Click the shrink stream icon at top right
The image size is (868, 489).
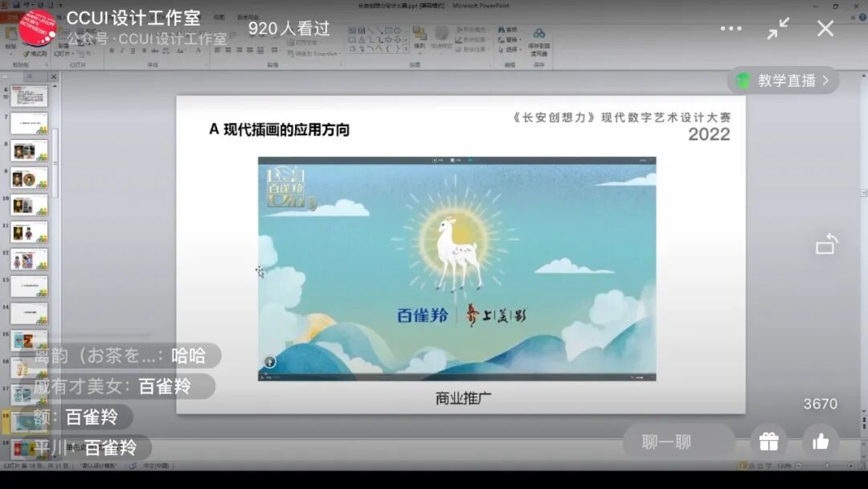[x=777, y=28]
